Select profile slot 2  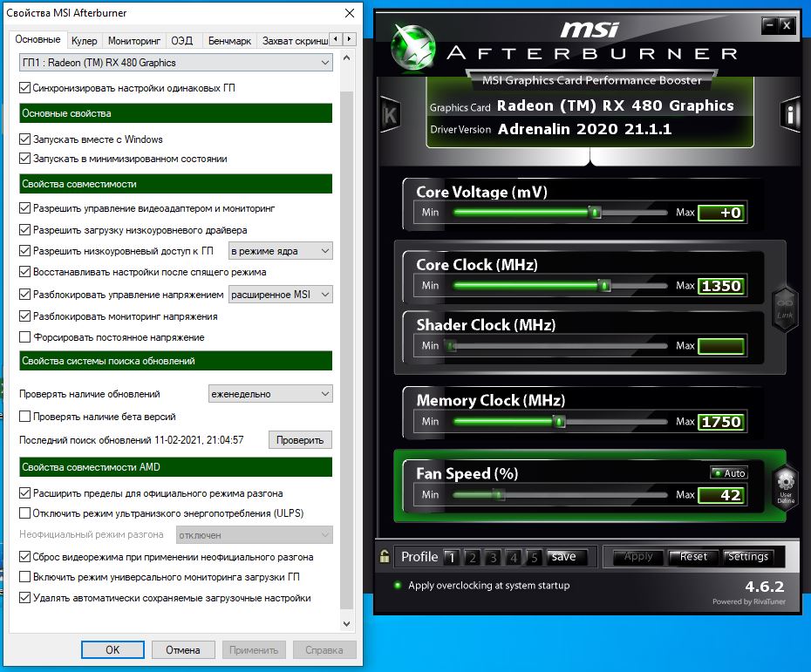point(473,557)
